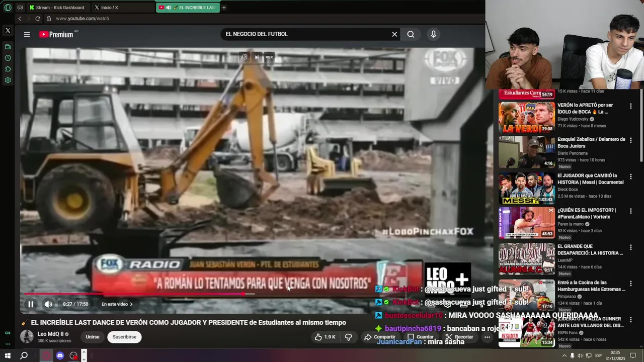The height and width of the screenshot is (362, 644).
Task: Open History clock icon in sidebar
Action: coord(8,58)
